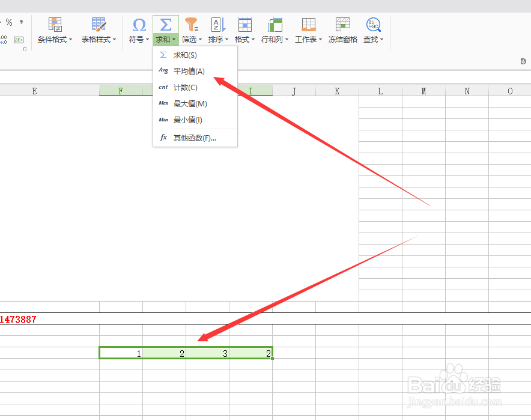This screenshot has height=420, width=531.
Task: Choose 平均值(A) from the menu
Action: point(195,71)
